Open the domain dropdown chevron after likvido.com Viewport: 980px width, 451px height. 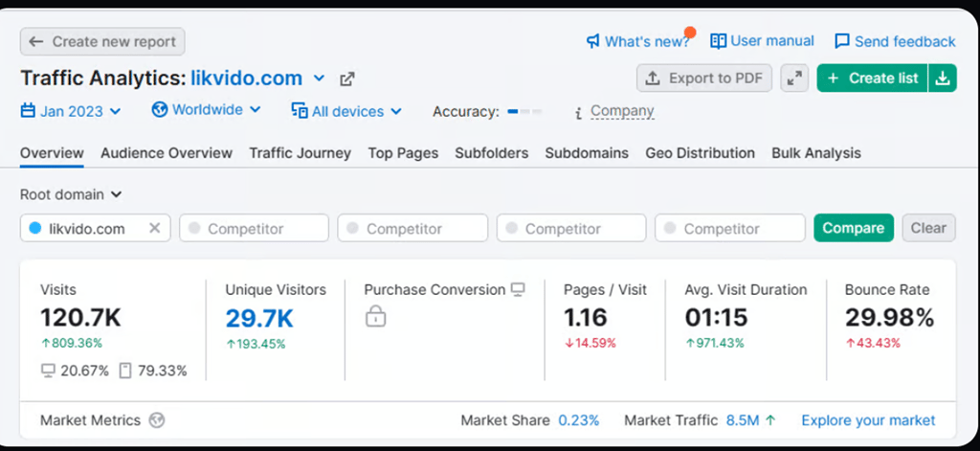[x=319, y=79]
